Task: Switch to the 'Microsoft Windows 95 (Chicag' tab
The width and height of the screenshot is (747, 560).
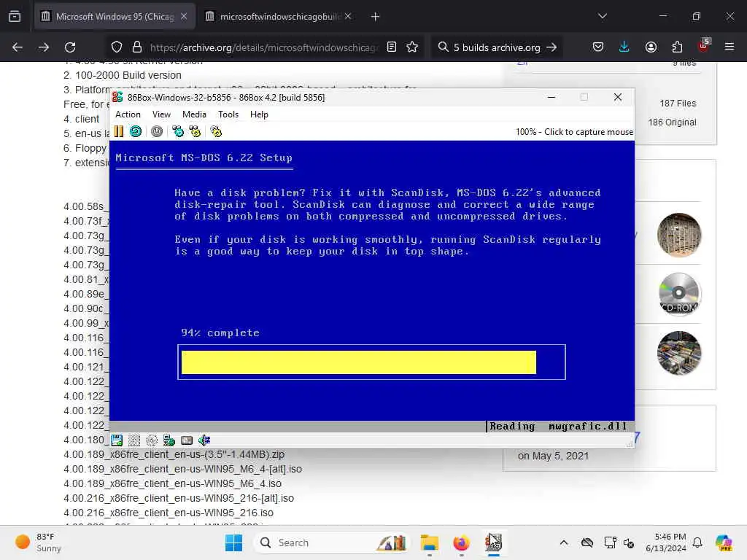Action: point(115,17)
